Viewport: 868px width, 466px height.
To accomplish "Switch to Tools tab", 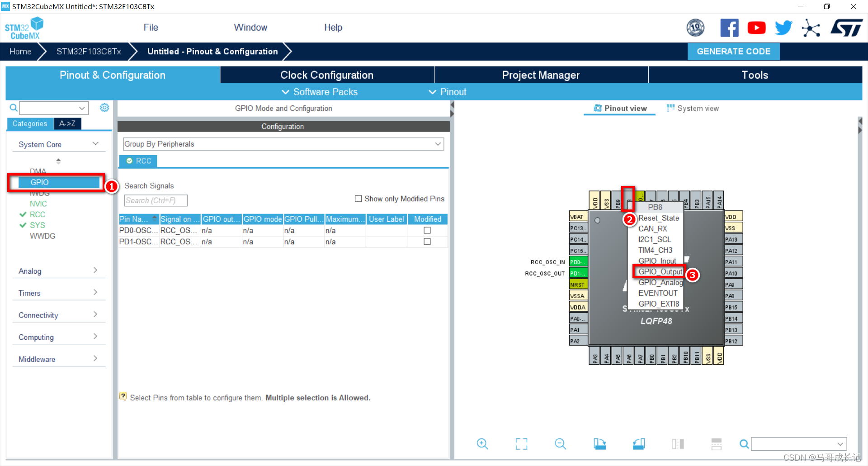I will [x=755, y=75].
